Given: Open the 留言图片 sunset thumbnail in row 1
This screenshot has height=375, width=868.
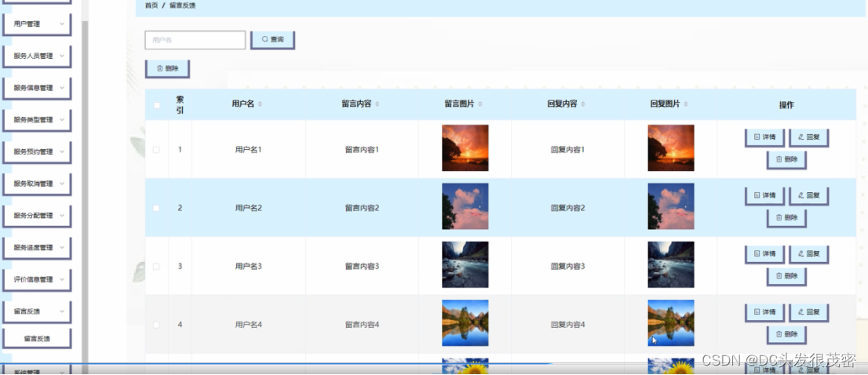Looking at the screenshot, I should pos(465,148).
